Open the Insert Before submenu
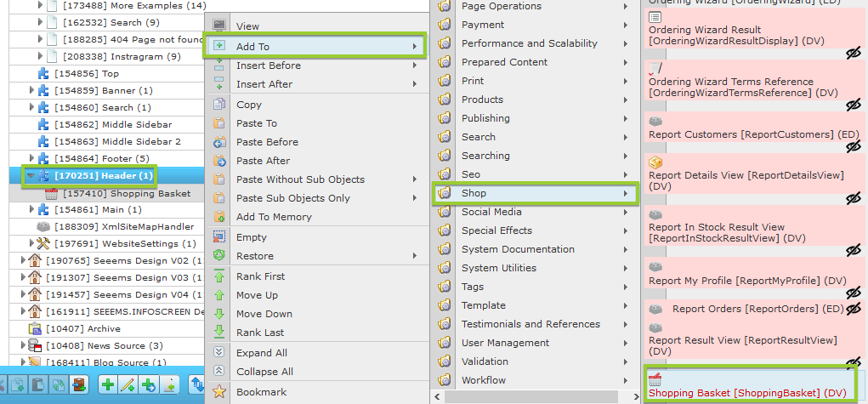Screen dimensions: 868x404 point(268,65)
